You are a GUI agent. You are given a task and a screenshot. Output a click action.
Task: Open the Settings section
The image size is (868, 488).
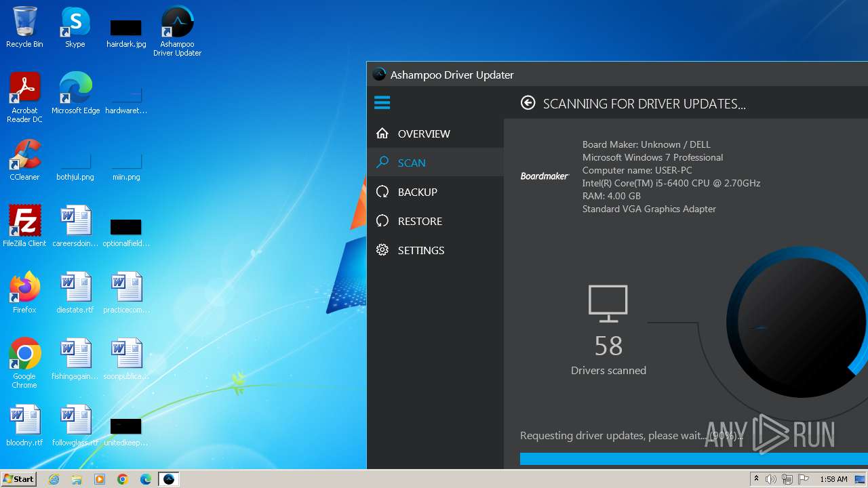tap(435, 250)
